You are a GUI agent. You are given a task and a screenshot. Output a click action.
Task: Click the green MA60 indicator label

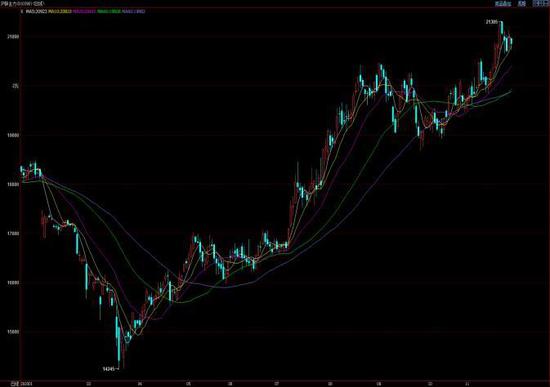click(x=109, y=11)
